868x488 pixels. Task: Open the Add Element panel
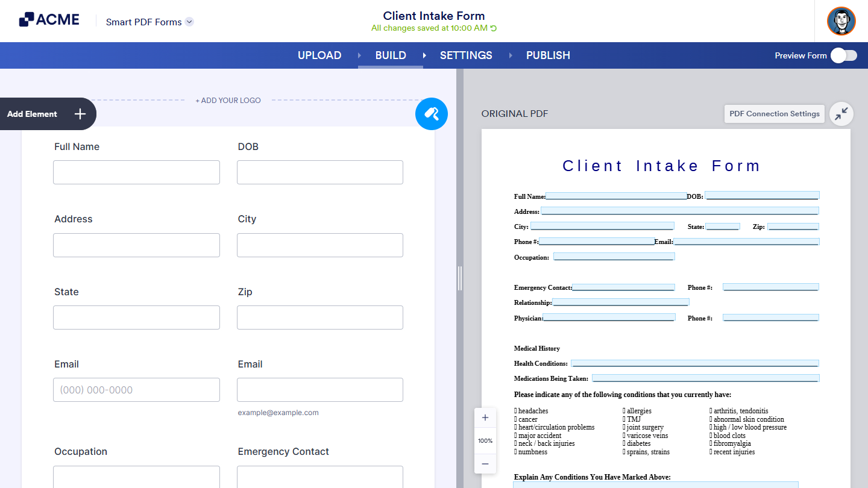tap(48, 114)
